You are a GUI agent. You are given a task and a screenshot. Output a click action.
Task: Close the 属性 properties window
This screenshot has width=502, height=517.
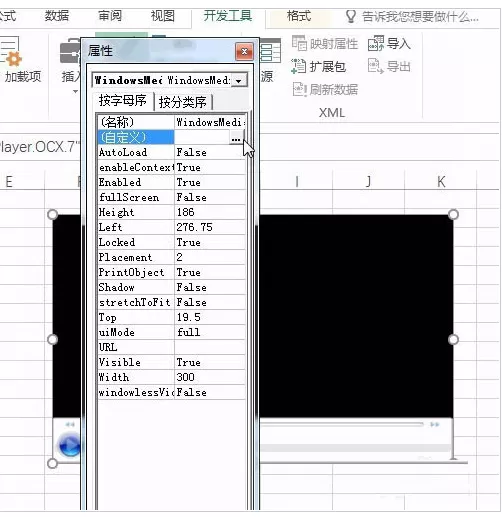coord(244,52)
